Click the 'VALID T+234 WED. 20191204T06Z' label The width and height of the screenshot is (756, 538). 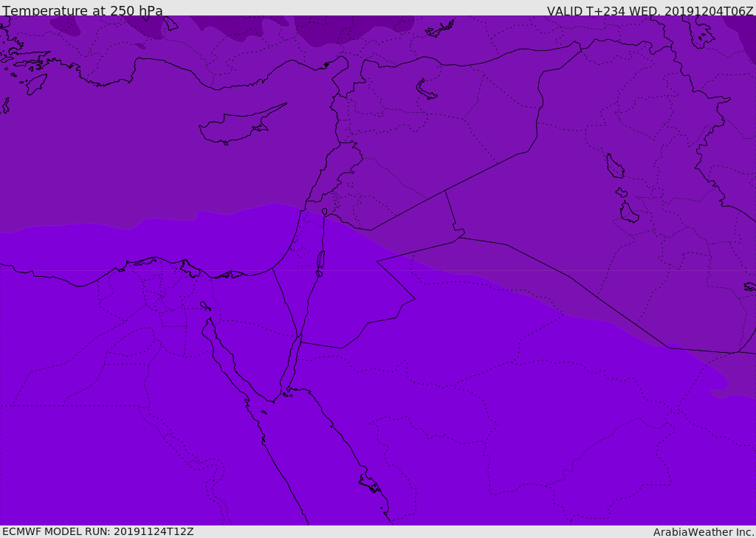point(650,10)
